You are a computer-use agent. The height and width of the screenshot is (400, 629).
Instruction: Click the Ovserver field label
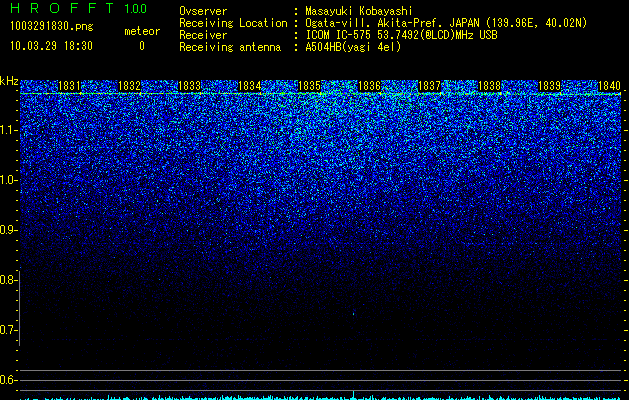[x=203, y=11]
